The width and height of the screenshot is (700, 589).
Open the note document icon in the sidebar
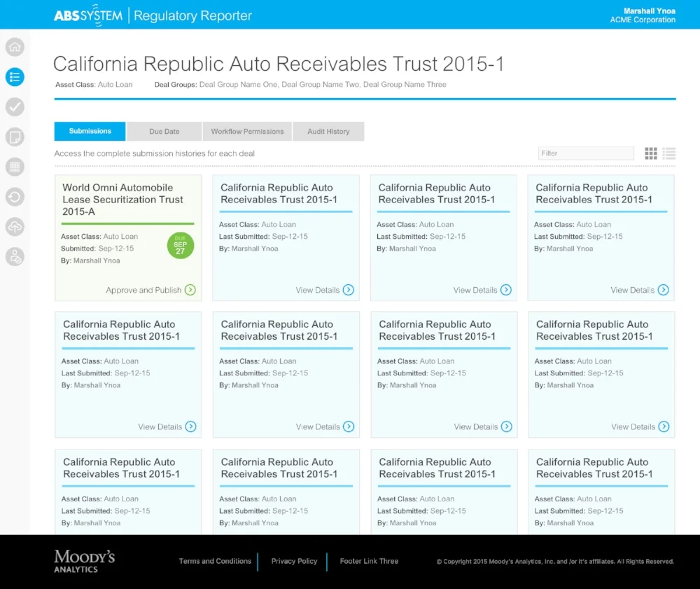point(15,137)
